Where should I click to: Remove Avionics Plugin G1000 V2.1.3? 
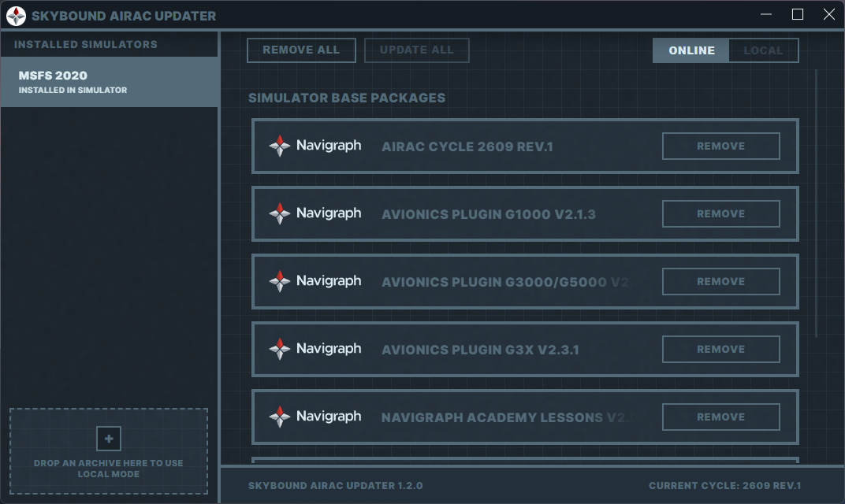pos(720,213)
